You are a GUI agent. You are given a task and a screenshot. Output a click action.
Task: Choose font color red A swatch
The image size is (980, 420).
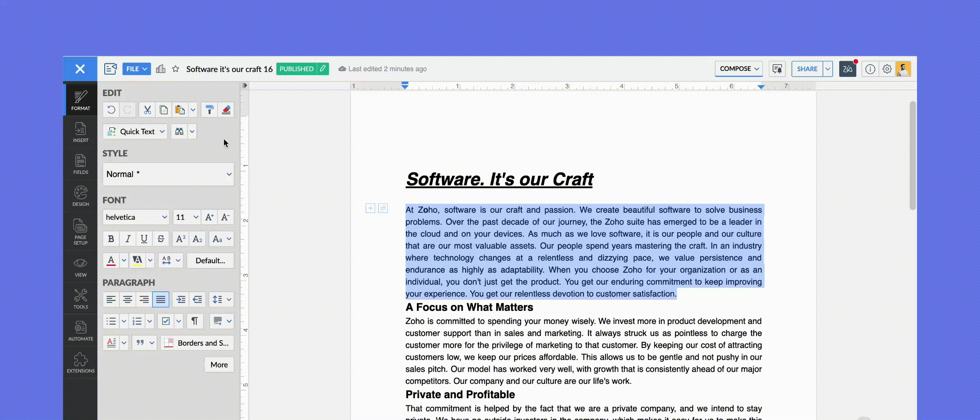(x=111, y=261)
